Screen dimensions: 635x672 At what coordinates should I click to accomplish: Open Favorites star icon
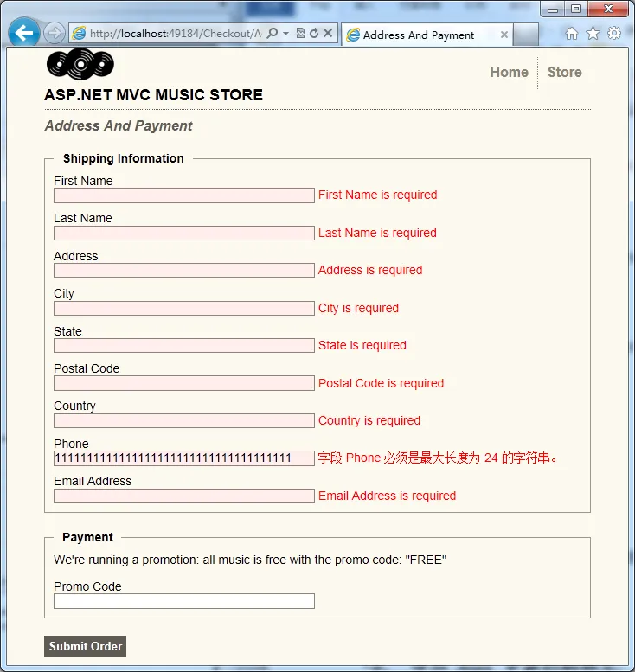[x=593, y=33]
